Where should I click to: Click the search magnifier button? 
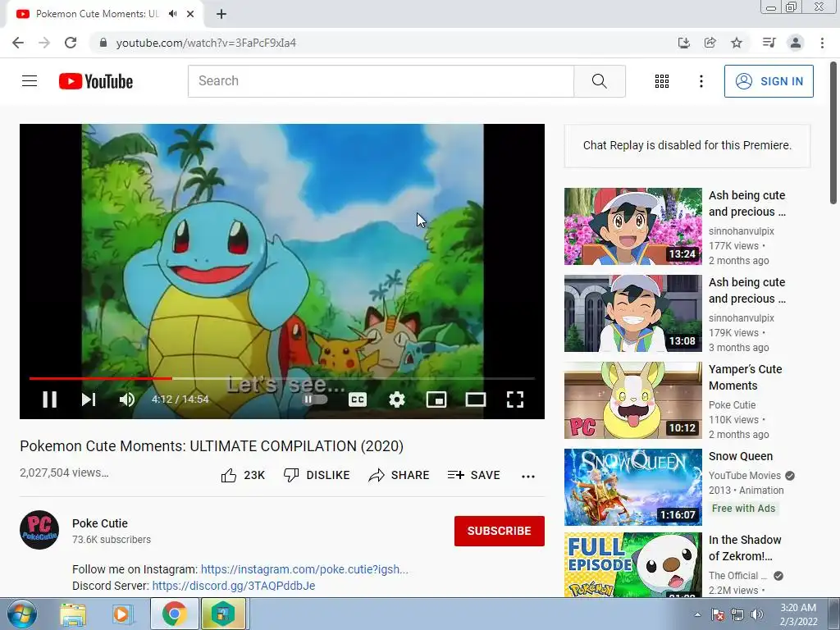click(x=600, y=81)
